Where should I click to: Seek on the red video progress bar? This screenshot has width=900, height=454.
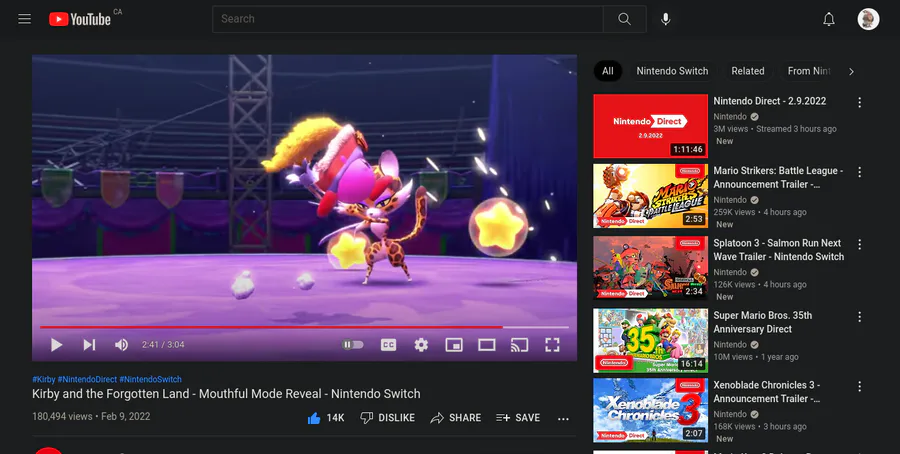pyautogui.click(x=304, y=327)
